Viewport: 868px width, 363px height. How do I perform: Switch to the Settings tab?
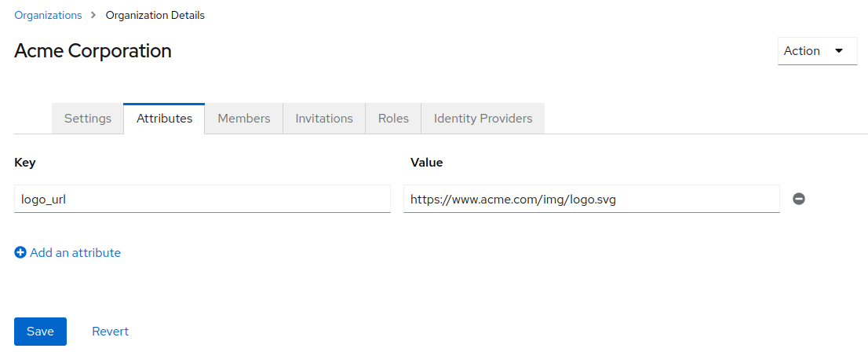click(x=88, y=119)
